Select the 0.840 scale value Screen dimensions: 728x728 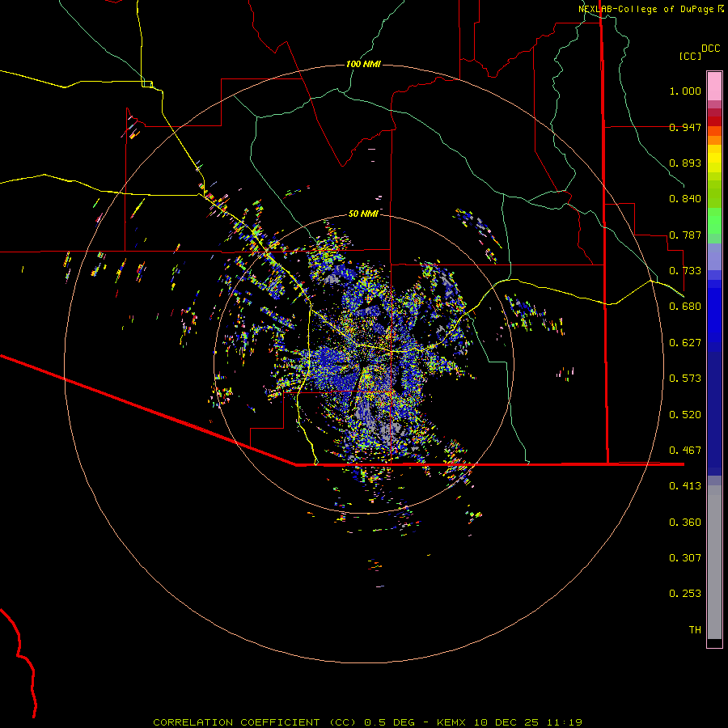(x=685, y=199)
